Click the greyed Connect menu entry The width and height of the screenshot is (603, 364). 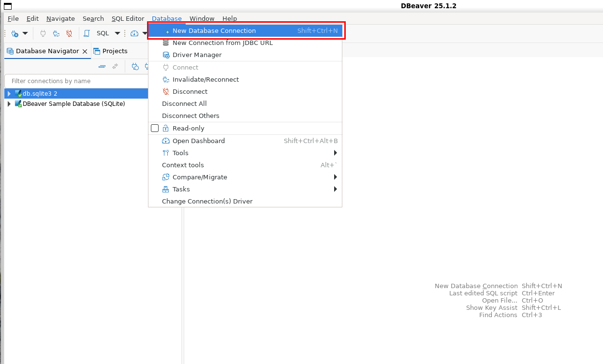click(245, 67)
